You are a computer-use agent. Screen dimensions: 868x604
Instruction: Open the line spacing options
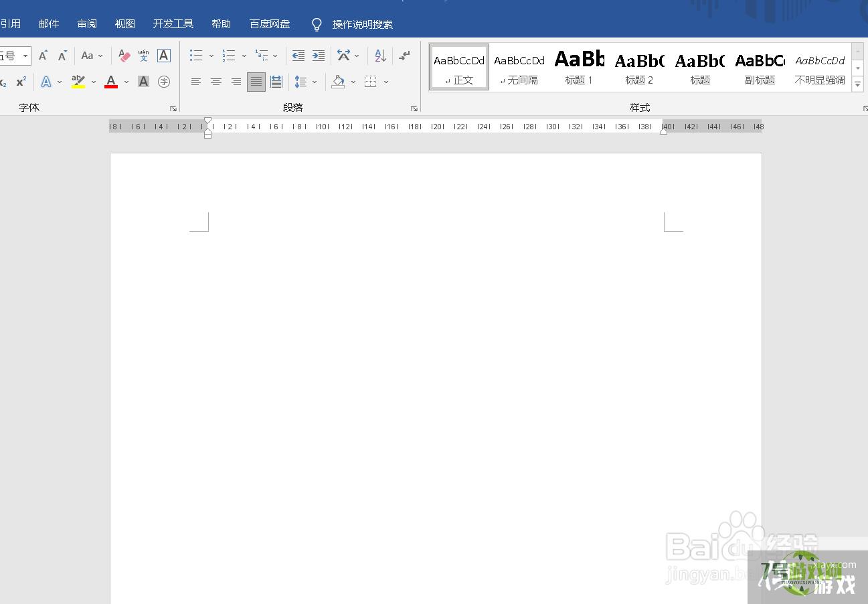click(x=300, y=82)
